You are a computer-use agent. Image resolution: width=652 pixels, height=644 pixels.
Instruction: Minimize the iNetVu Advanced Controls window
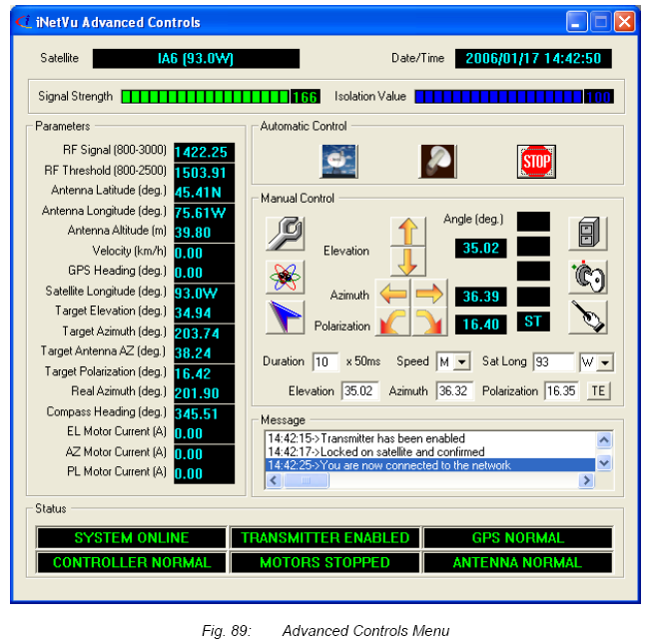pos(577,21)
